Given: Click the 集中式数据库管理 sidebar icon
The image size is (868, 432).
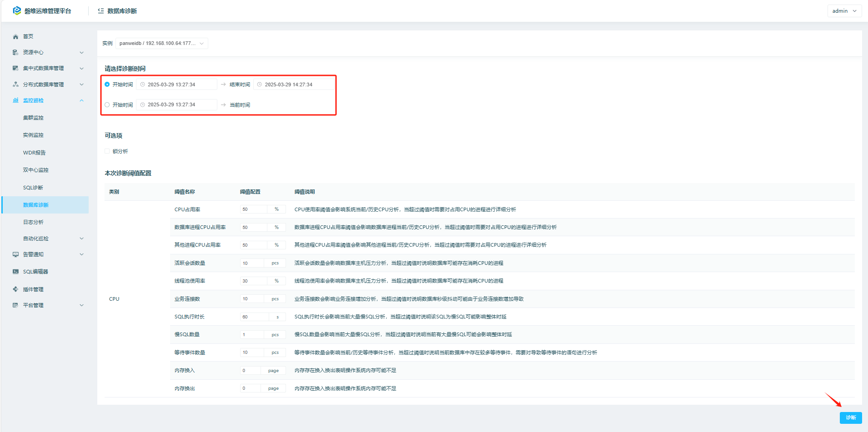Looking at the screenshot, I should click(15, 69).
